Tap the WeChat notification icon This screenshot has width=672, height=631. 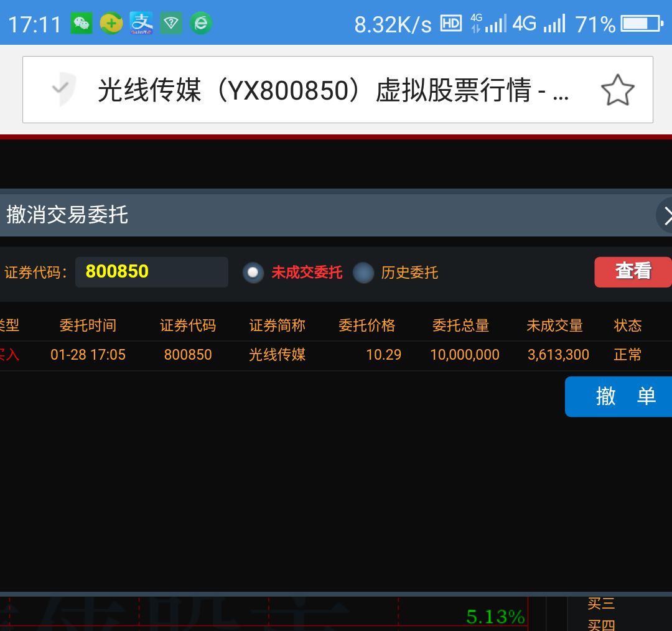click(x=82, y=24)
